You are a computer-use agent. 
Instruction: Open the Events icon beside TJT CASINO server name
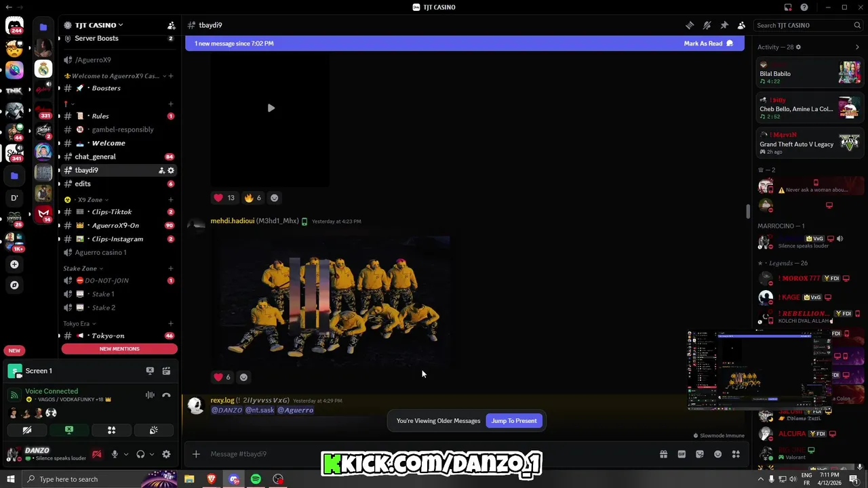pyautogui.click(x=171, y=25)
